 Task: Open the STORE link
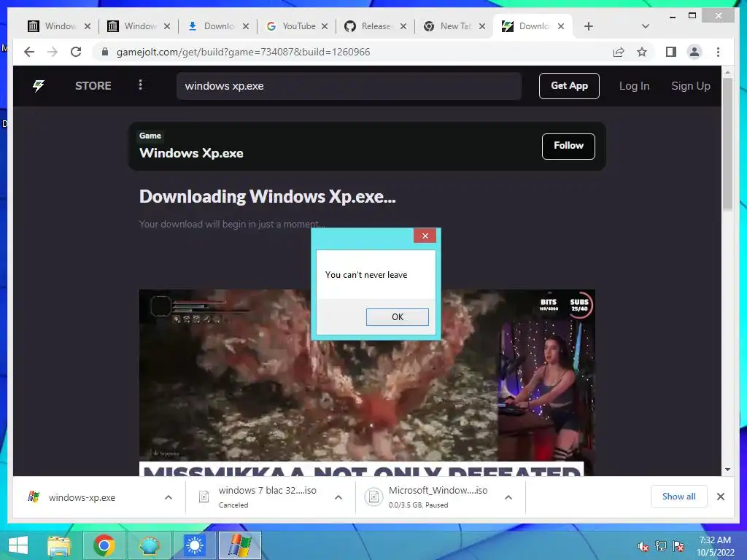93,86
